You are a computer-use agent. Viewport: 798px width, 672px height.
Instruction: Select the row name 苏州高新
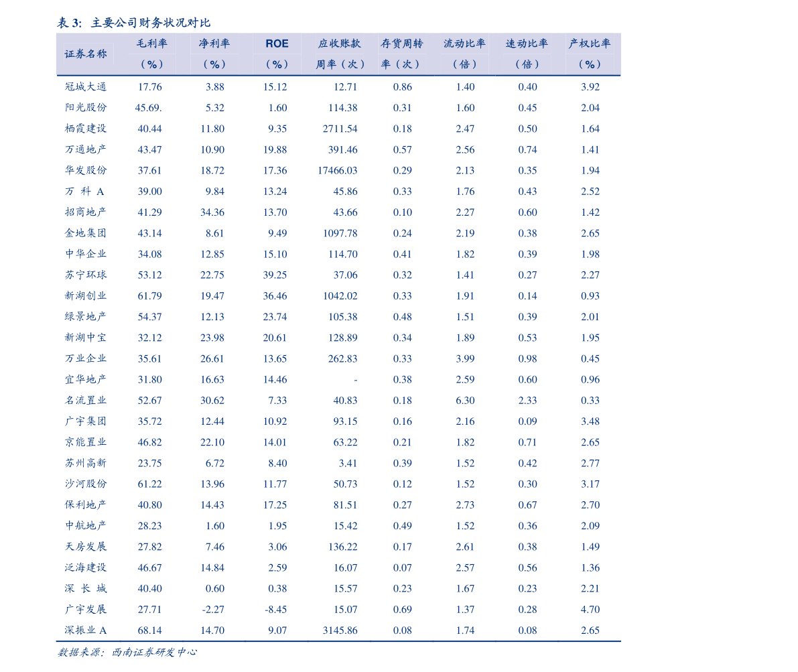tap(86, 463)
